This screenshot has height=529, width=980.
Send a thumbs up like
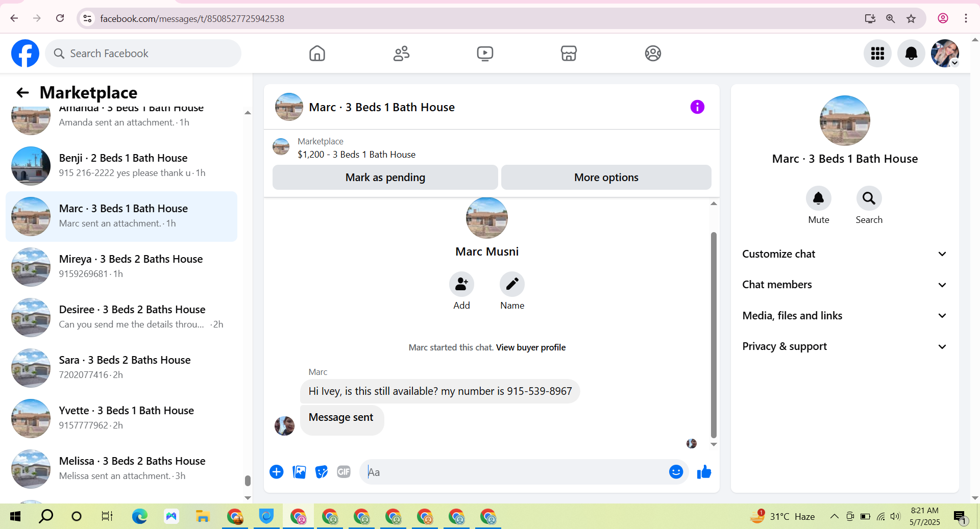click(704, 472)
